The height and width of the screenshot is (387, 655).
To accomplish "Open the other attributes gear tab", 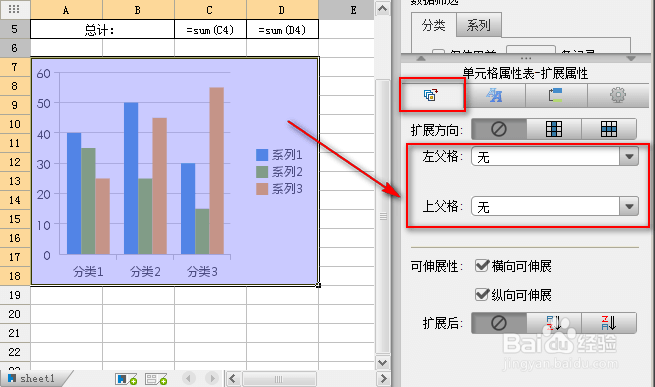I will click(x=618, y=95).
